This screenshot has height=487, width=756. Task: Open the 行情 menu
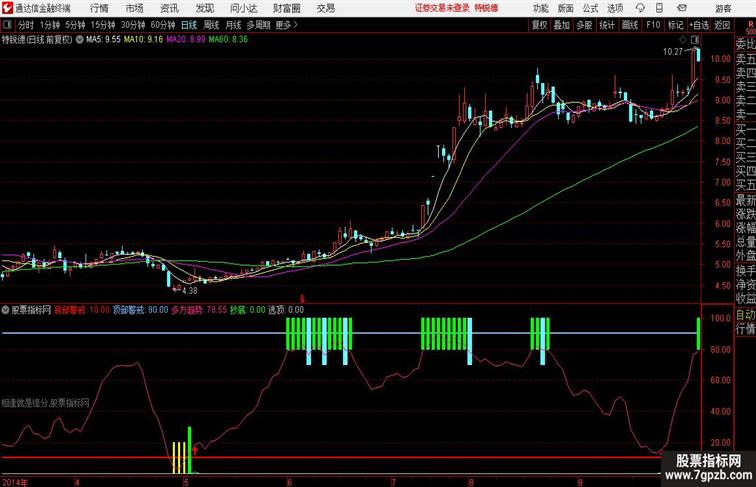click(x=99, y=8)
